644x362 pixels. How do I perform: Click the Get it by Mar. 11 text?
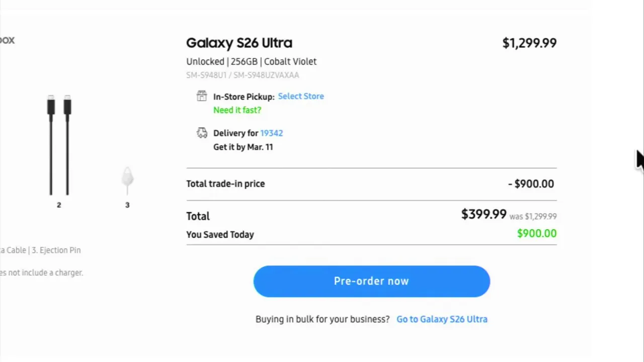[243, 147]
